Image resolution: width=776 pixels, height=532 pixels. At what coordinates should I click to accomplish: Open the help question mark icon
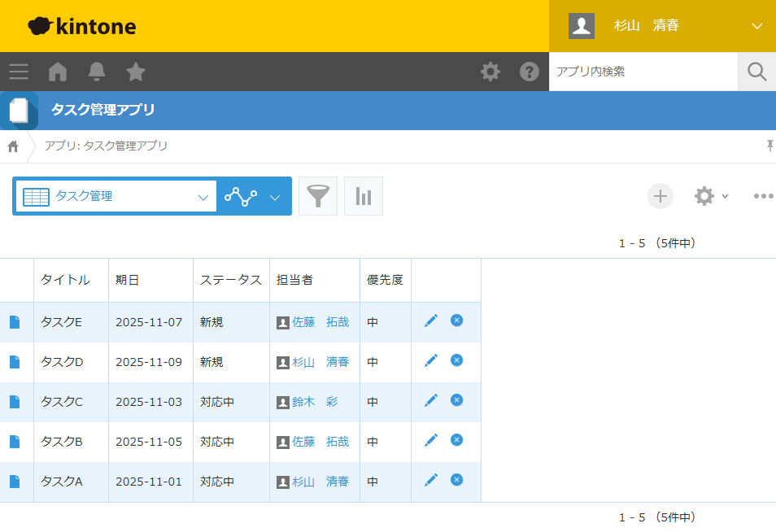coord(530,72)
